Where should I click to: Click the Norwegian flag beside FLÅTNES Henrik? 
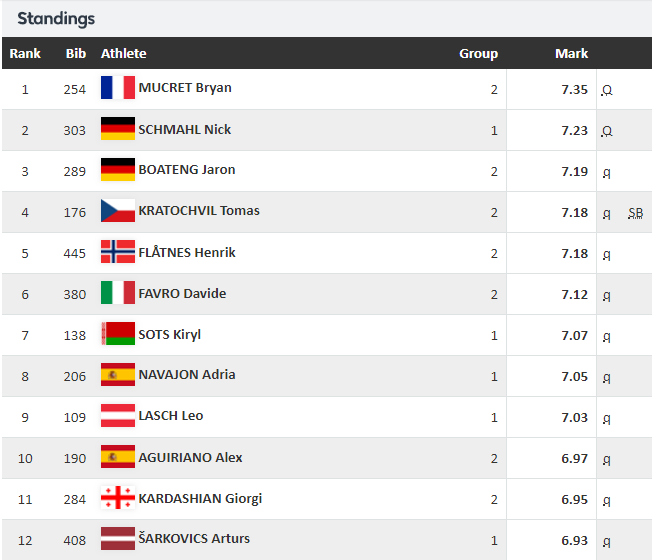point(118,252)
